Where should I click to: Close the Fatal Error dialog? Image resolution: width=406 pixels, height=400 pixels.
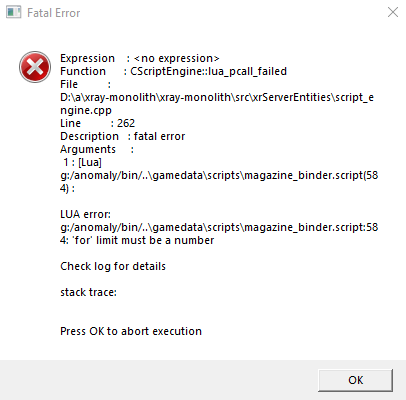(x=393, y=12)
